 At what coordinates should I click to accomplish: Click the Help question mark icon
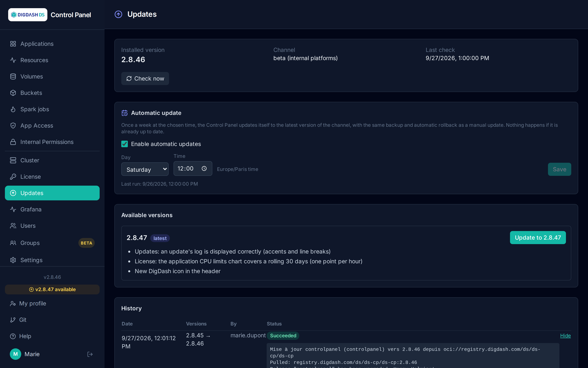click(13, 336)
